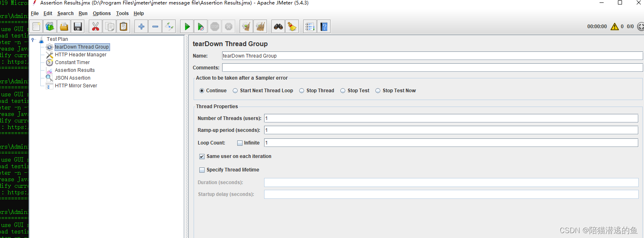Save test plan with floppy icon
644x238 pixels.
click(x=78, y=27)
